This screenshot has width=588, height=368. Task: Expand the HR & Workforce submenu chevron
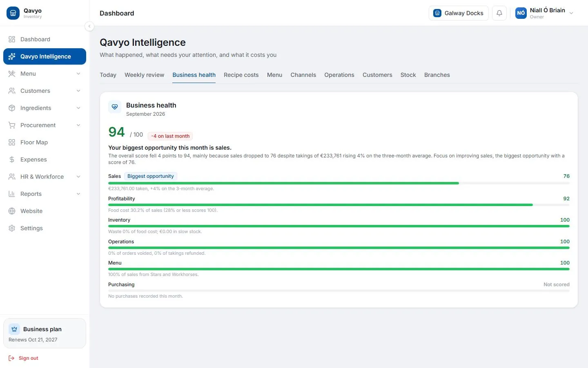[x=78, y=177]
